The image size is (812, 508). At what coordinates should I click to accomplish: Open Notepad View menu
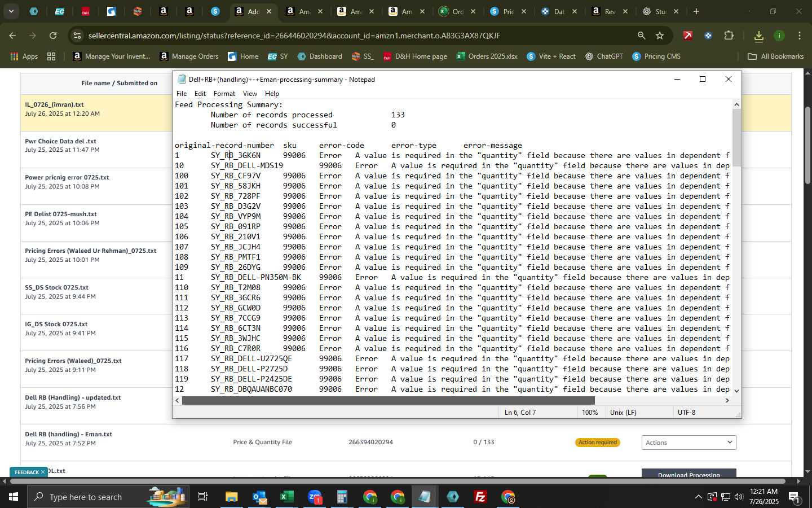coord(250,94)
